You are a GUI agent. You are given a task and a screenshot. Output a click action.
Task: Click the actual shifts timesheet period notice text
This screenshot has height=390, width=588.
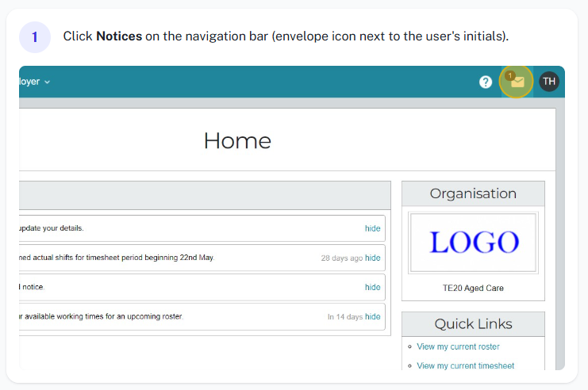[x=117, y=258]
